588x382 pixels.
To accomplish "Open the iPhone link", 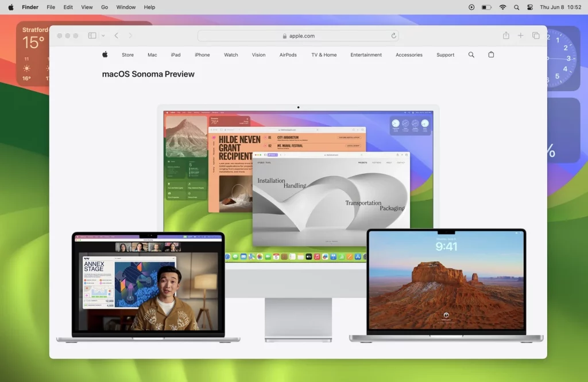I will (202, 54).
